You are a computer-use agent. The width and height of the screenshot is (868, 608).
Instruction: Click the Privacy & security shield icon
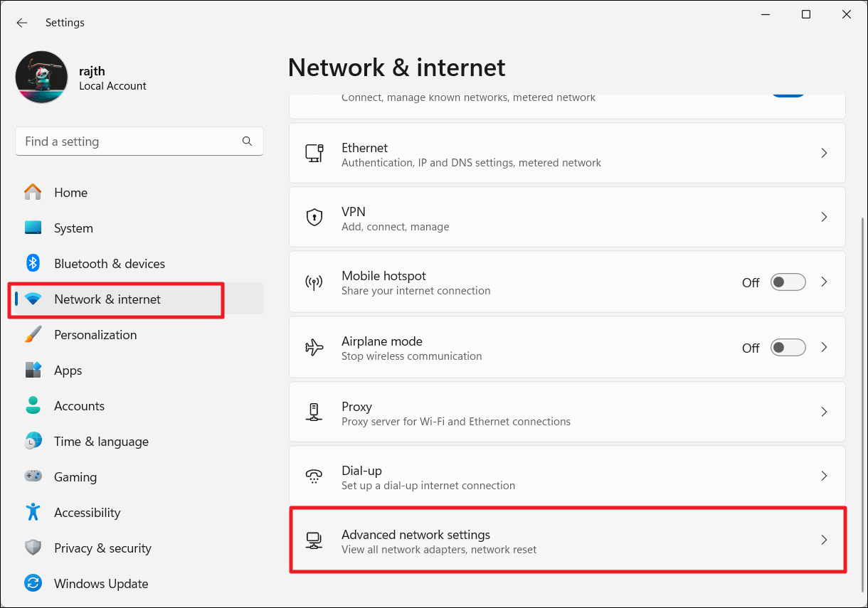click(x=33, y=548)
